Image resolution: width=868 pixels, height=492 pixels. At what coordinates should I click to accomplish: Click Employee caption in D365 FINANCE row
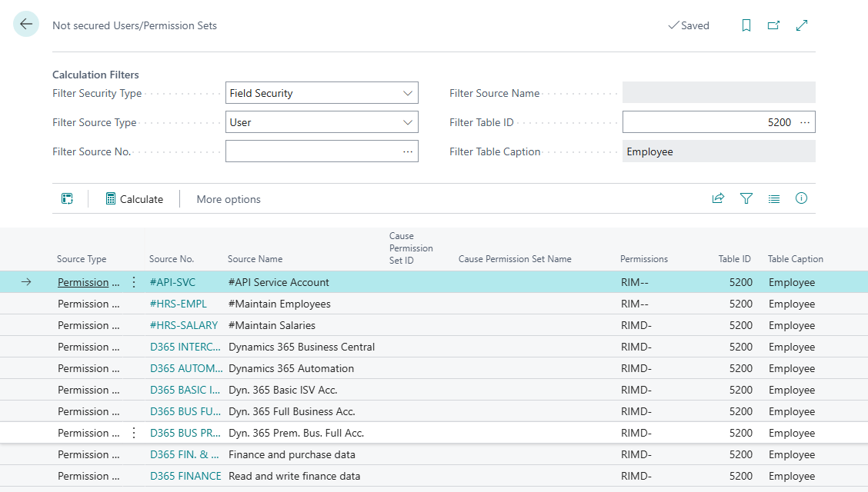tap(792, 476)
